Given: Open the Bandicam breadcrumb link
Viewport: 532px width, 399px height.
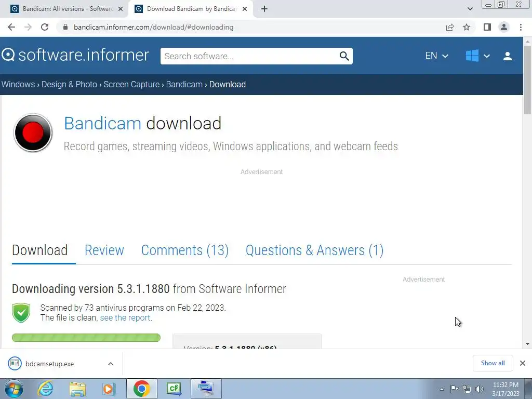Looking at the screenshot, I should (184, 85).
